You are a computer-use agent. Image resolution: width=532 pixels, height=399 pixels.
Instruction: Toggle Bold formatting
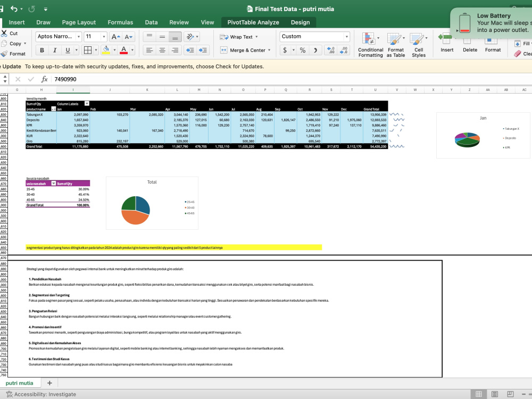coord(42,50)
